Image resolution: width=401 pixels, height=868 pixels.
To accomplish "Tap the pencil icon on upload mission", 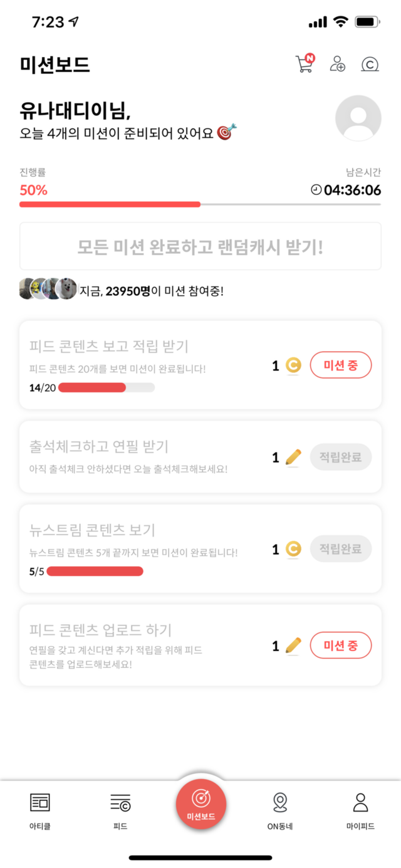I will click(293, 646).
